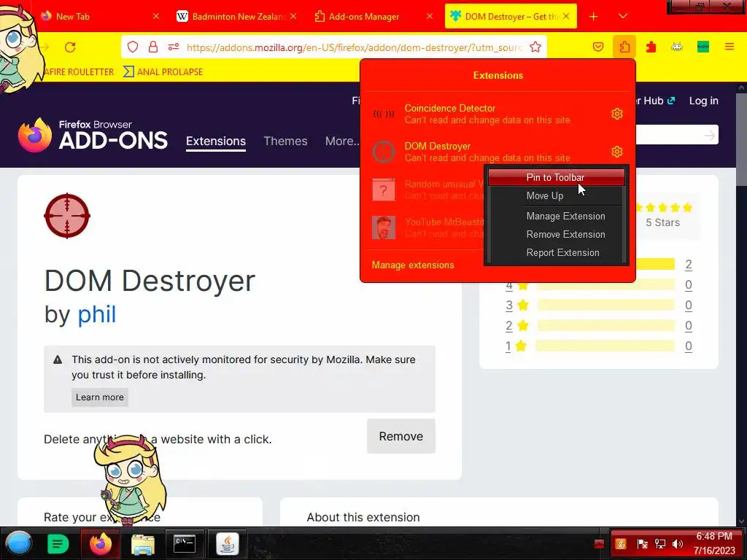The image size is (747, 560).
Task: Select Remove Extension menu entry
Action: tap(556, 234)
